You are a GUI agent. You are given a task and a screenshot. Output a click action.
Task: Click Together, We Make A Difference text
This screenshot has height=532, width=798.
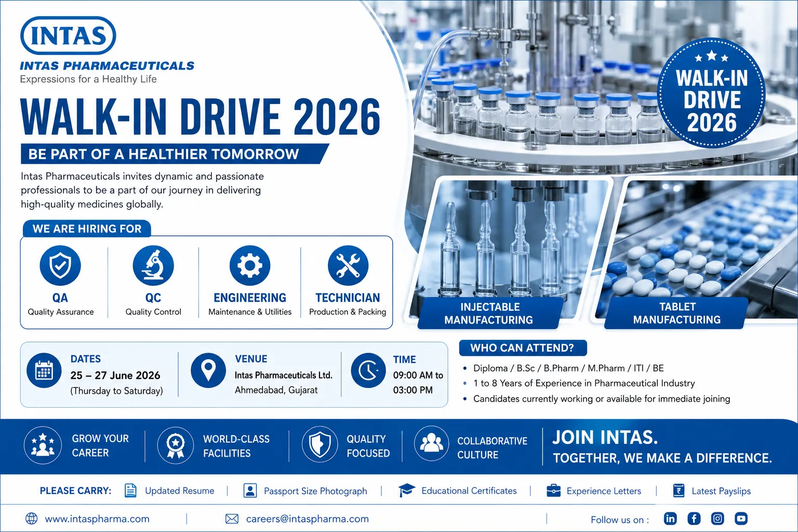pyautogui.click(x=662, y=458)
